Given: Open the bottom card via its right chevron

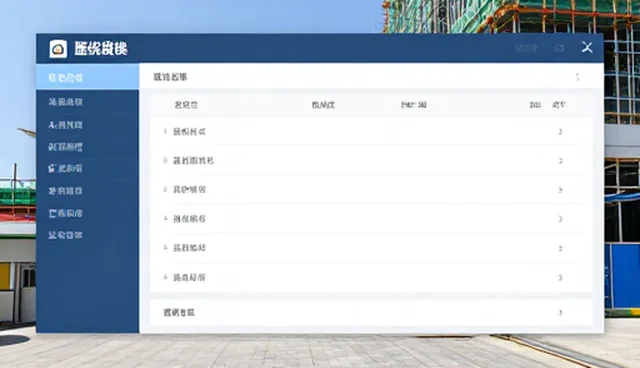Looking at the screenshot, I should 560,313.
